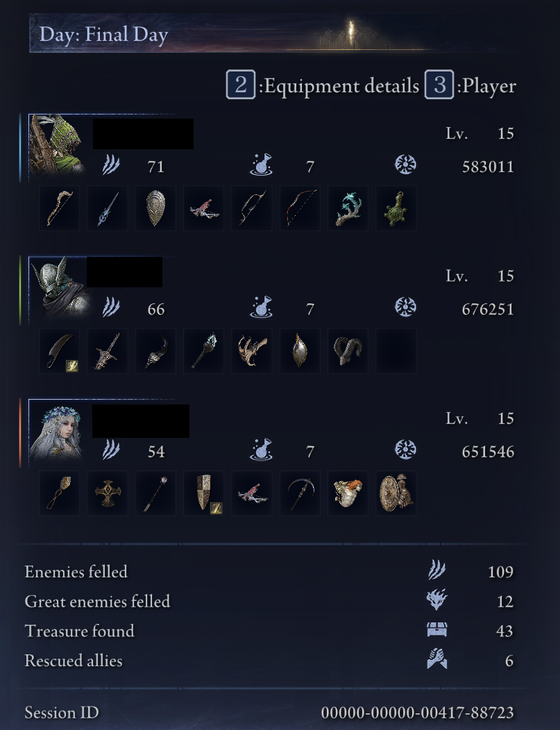Viewport: 560px width, 730px height.
Task: Click the empty eighth equipment slot
Action: coord(396,350)
